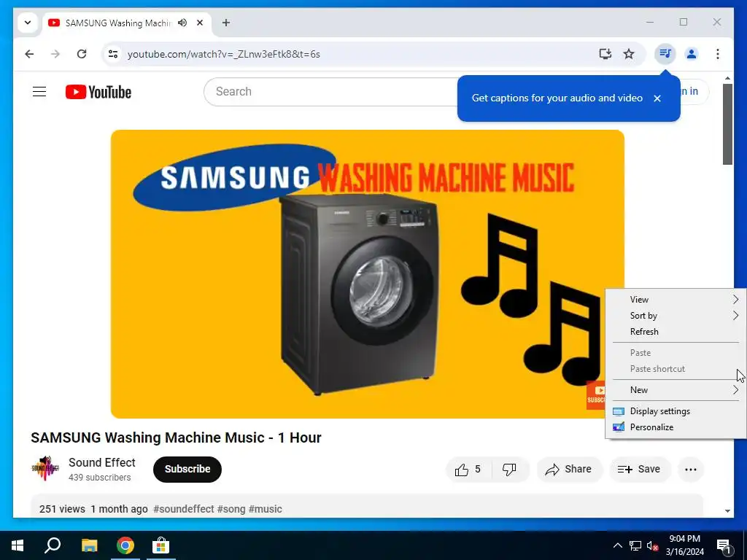Open the Sound Effect channel name link
747x560 pixels.
(102, 462)
